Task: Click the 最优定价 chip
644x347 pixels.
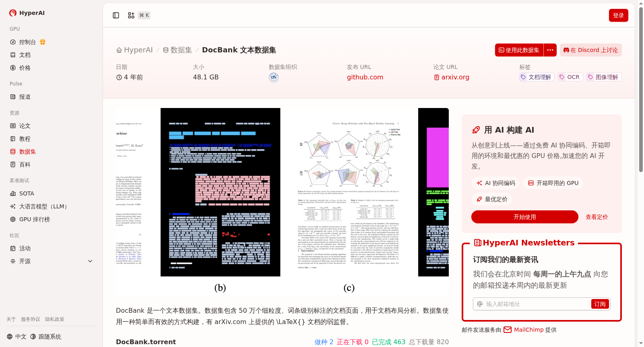Action: click(492, 199)
